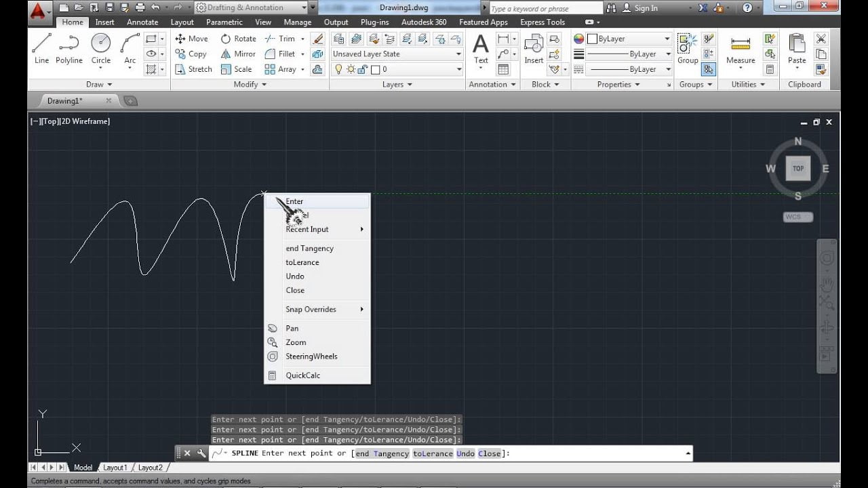Select the Arc drawing tool

130,47
